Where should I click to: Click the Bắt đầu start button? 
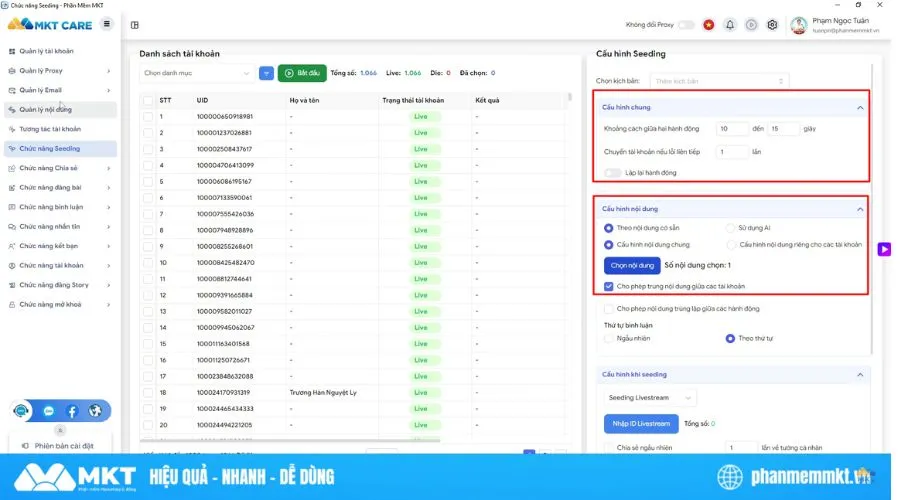(x=302, y=73)
